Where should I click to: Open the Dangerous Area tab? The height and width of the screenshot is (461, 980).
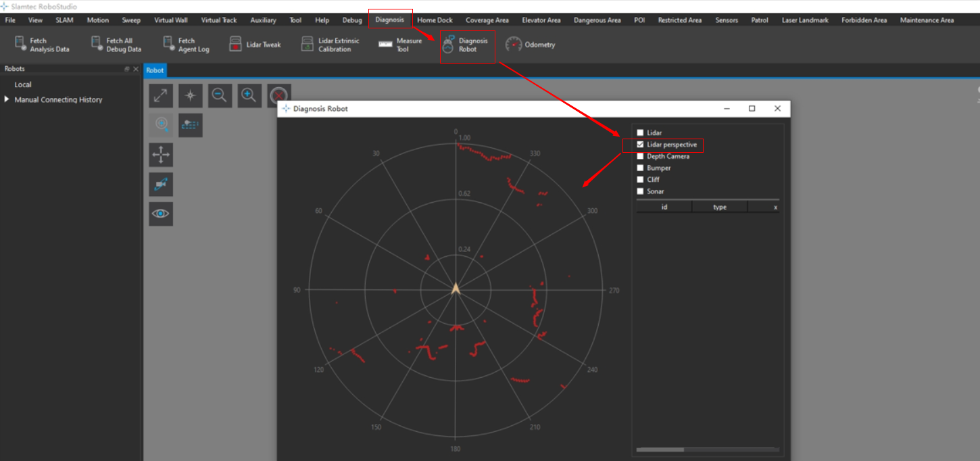[x=597, y=20]
